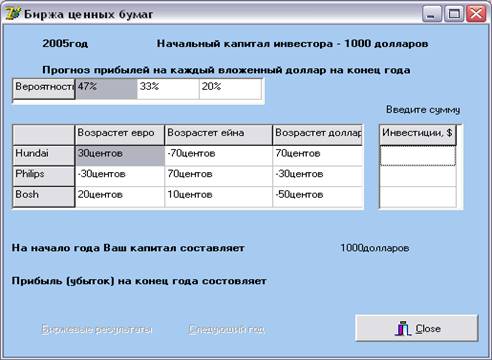The image size is (492, 360).
Task: Click the disabled 'Биржевые результаты' button
Action: [97, 329]
